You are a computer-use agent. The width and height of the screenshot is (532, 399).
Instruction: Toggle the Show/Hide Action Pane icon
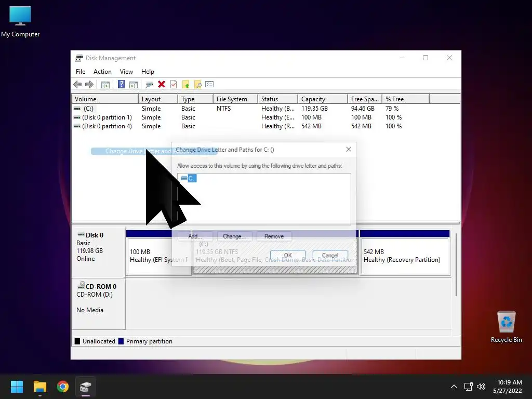[x=134, y=85]
